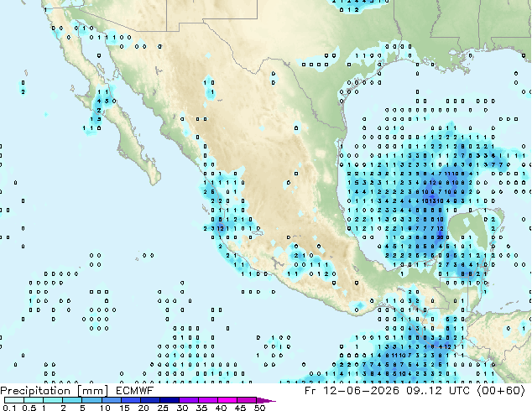Click the 0.1–0.5 mm legend color segment

14,400
